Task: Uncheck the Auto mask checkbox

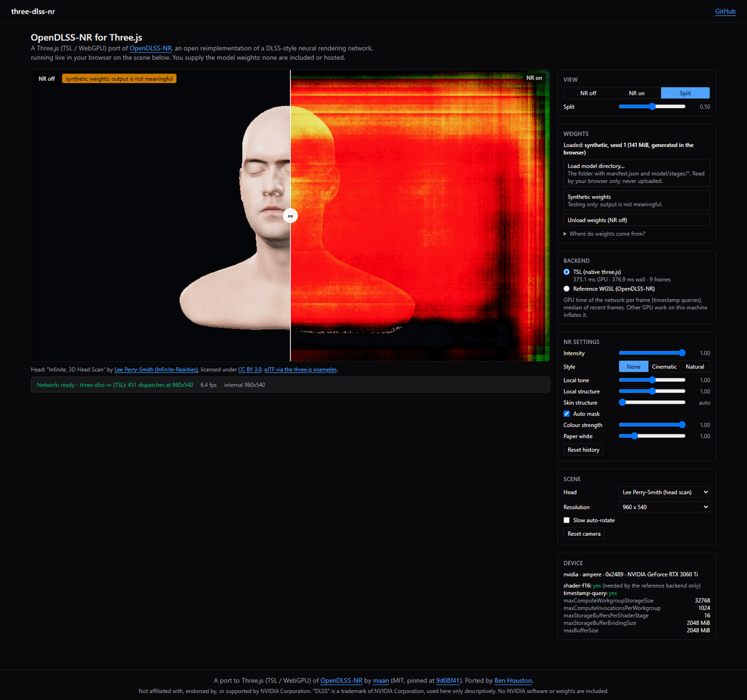Action: point(566,414)
